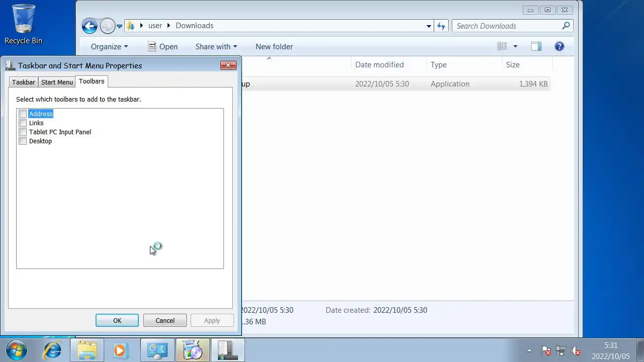
Task: Open Action Center flag tray icon
Action: point(546,350)
